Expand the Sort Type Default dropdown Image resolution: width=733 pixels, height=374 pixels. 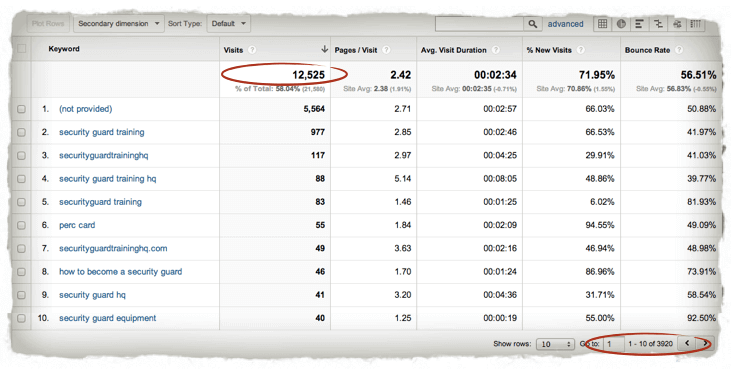(x=229, y=24)
